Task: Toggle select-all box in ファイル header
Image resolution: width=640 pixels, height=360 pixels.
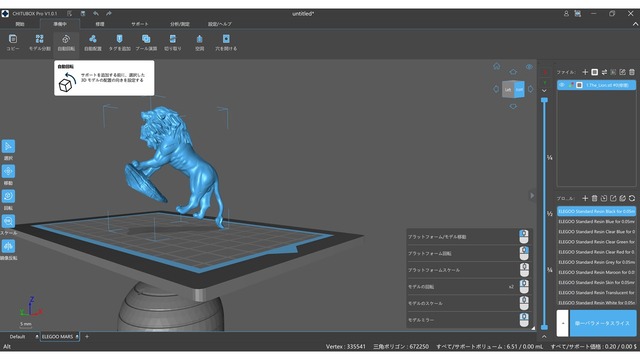Action: tap(595, 72)
